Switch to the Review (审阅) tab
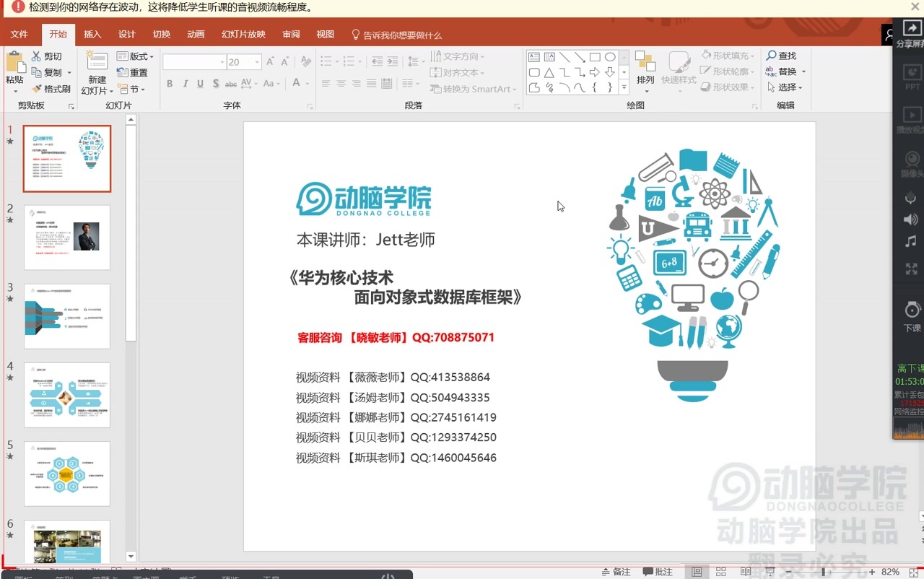This screenshot has height=579, width=924. (x=291, y=35)
